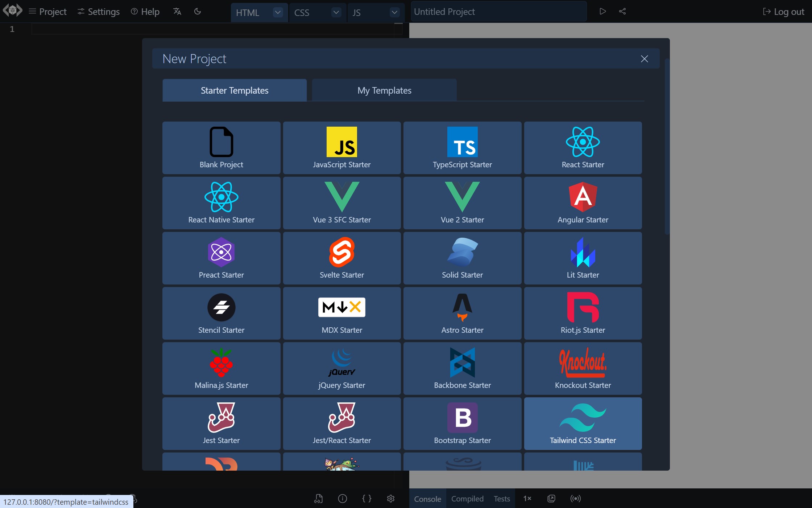
Task: Switch to My Templates tab
Action: click(x=384, y=90)
